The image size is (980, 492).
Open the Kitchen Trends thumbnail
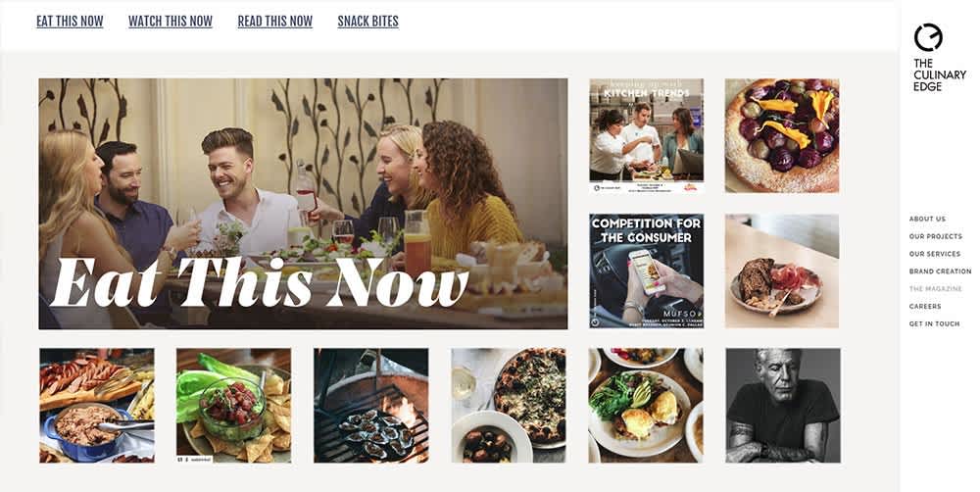pos(646,135)
